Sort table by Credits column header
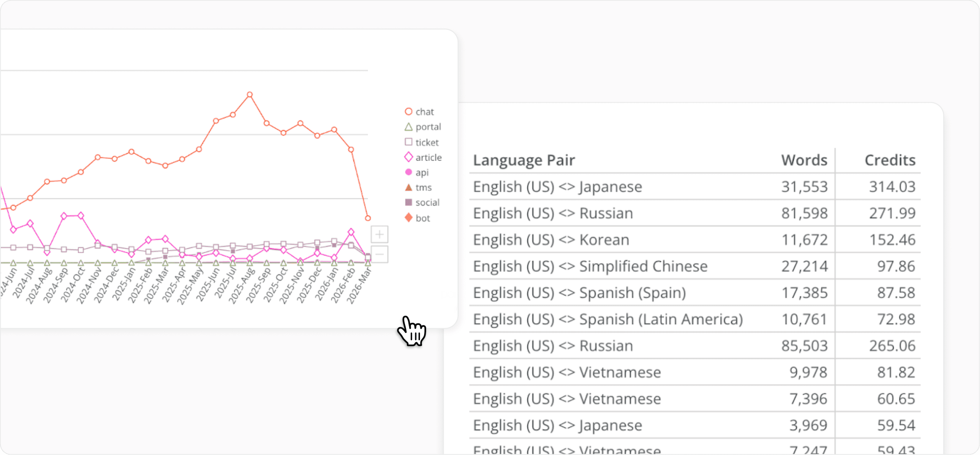This screenshot has height=455, width=980. click(890, 160)
